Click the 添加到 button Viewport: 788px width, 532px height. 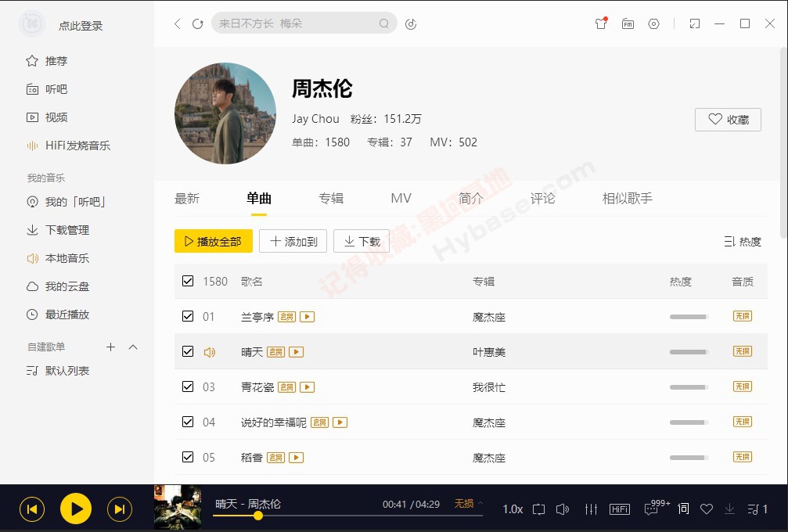point(293,241)
